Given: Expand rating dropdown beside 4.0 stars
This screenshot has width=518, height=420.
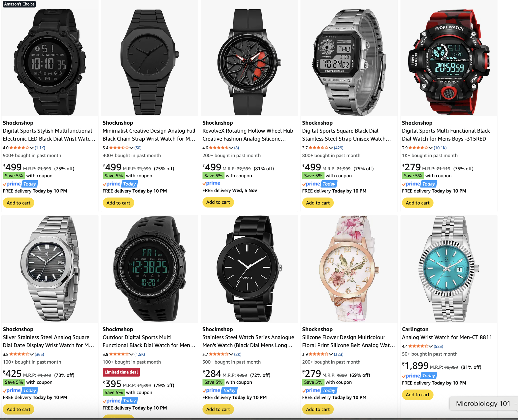Looking at the screenshot, I should pos(32,148).
